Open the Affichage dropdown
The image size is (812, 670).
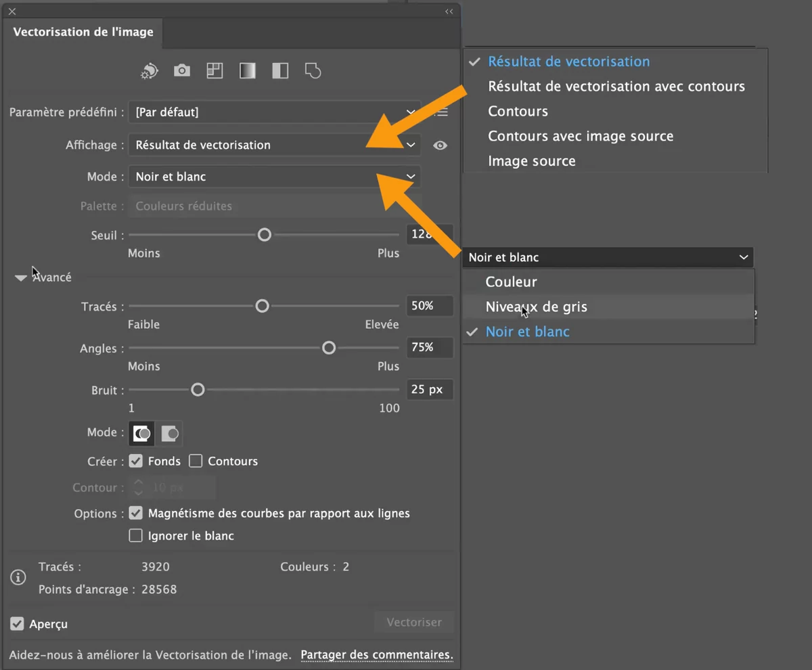click(274, 145)
